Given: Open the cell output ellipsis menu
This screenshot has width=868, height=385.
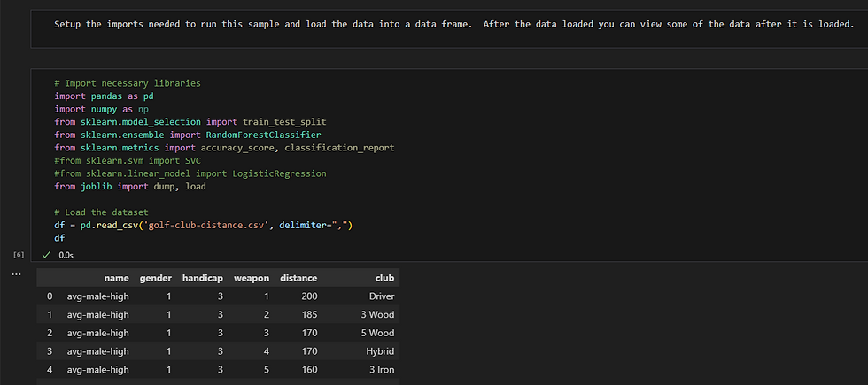Looking at the screenshot, I should (x=16, y=274).
